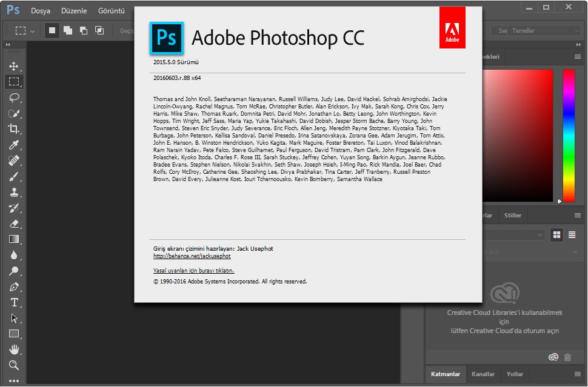Click the Adobe Photoshop CC title text
Screen dimensions: 588x387
coord(278,38)
